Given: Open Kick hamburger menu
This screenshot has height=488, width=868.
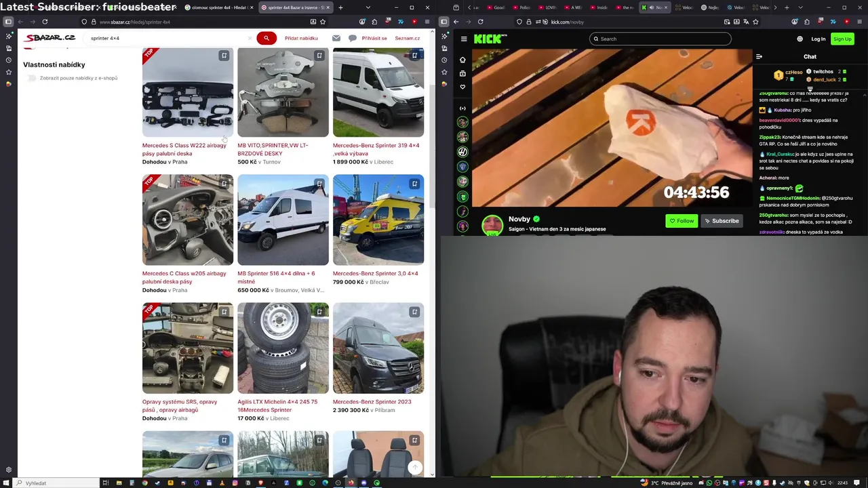Looking at the screenshot, I should click(x=464, y=39).
